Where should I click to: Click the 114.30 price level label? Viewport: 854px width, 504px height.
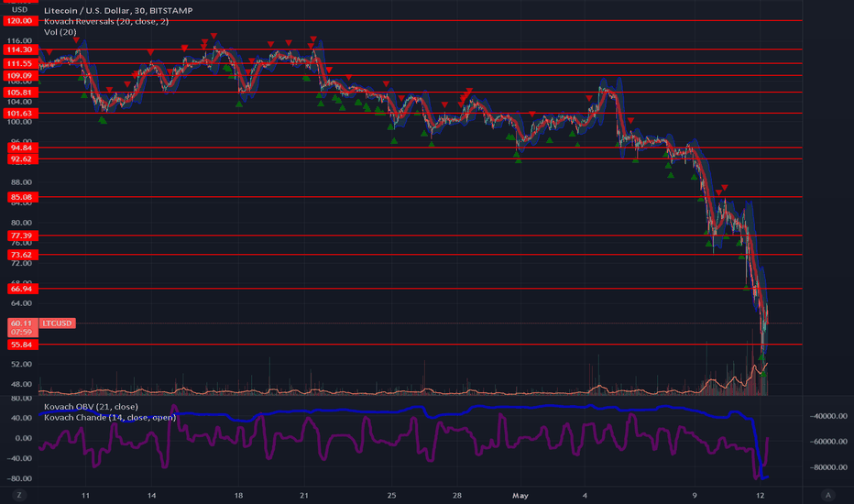[x=20, y=49]
